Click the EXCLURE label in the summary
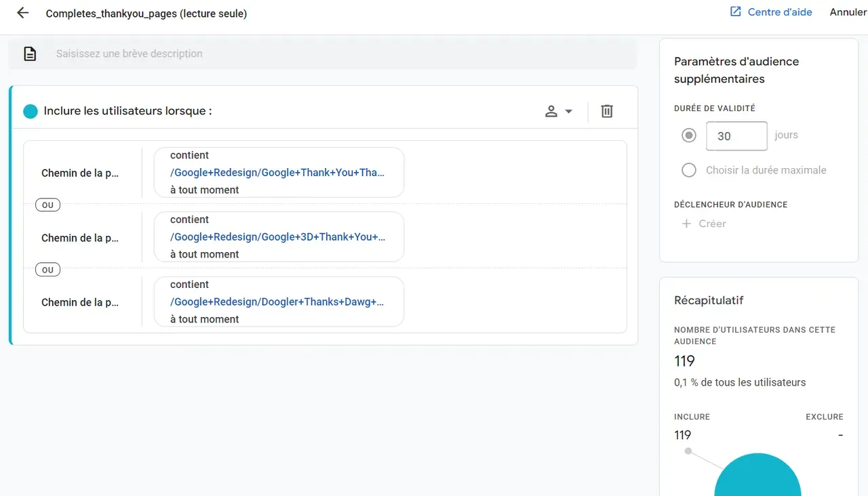Viewport: 868px width, 496px height. pyautogui.click(x=825, y=417)
